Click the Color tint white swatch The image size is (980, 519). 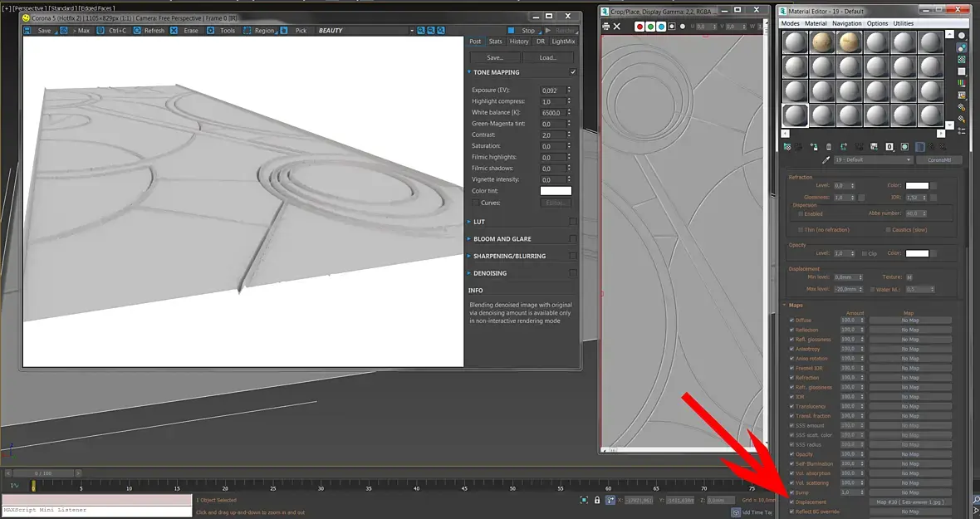[556, 191]
